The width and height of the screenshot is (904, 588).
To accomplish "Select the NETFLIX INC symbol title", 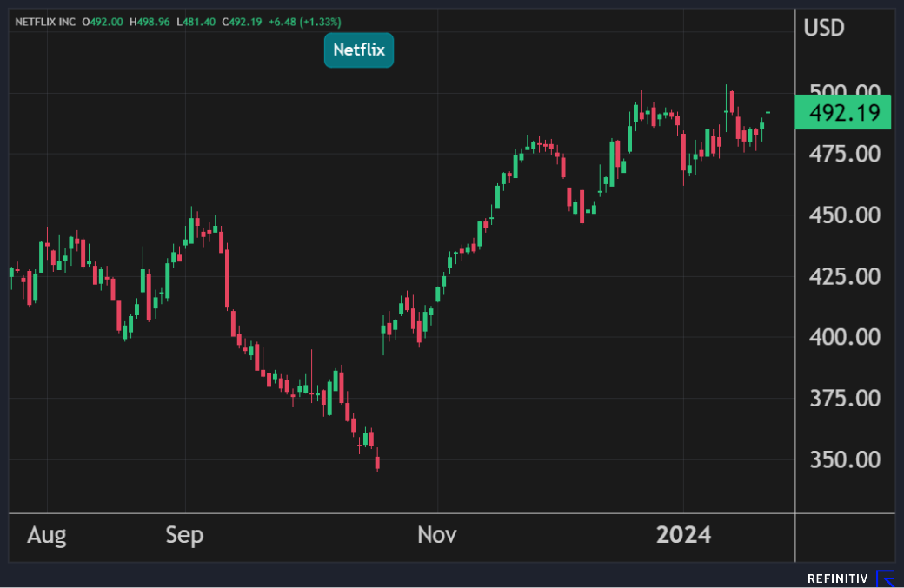I will tap(45, 21).
